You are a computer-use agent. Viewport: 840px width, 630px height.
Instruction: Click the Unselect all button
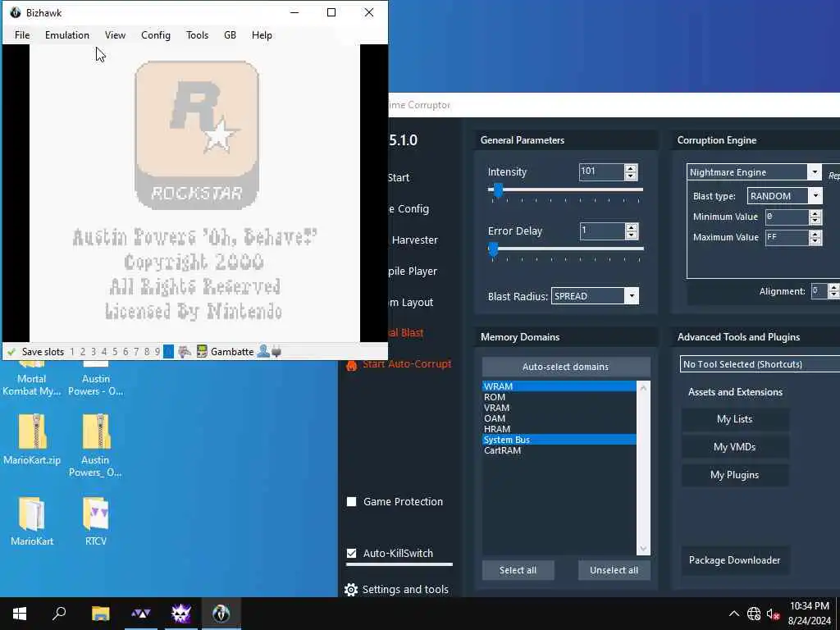coord(614,571)
